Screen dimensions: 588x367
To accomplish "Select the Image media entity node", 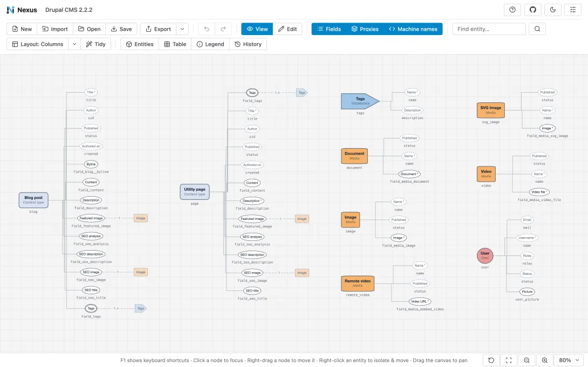I will click(x=350, y=219).
